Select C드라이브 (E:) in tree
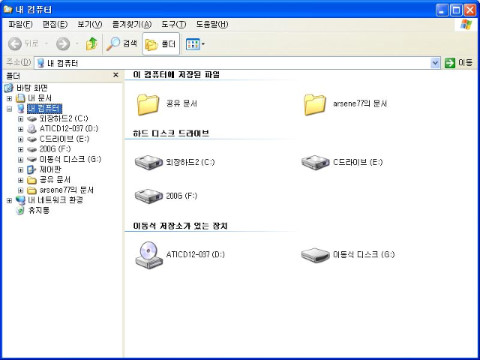 click(x=64, y=139)
